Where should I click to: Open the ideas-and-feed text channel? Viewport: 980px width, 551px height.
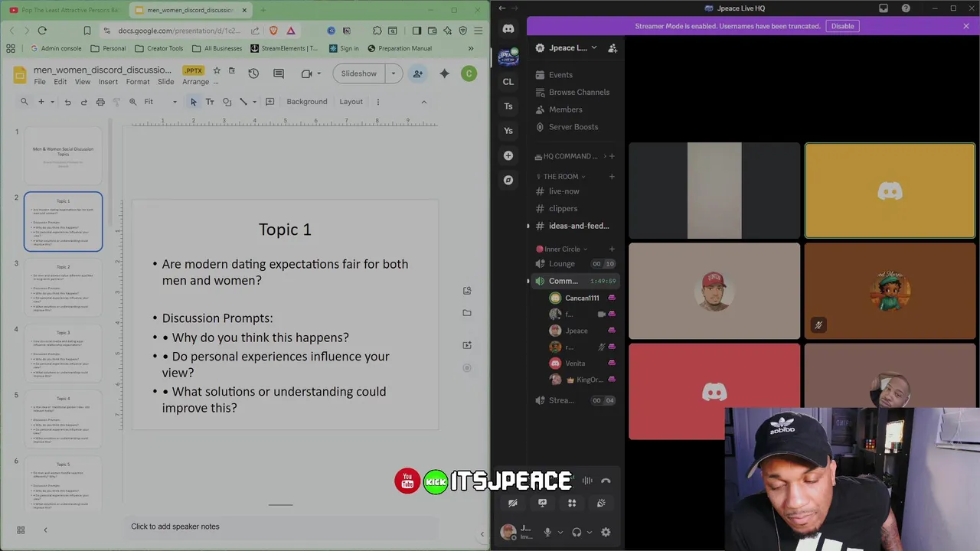[573, 226]
